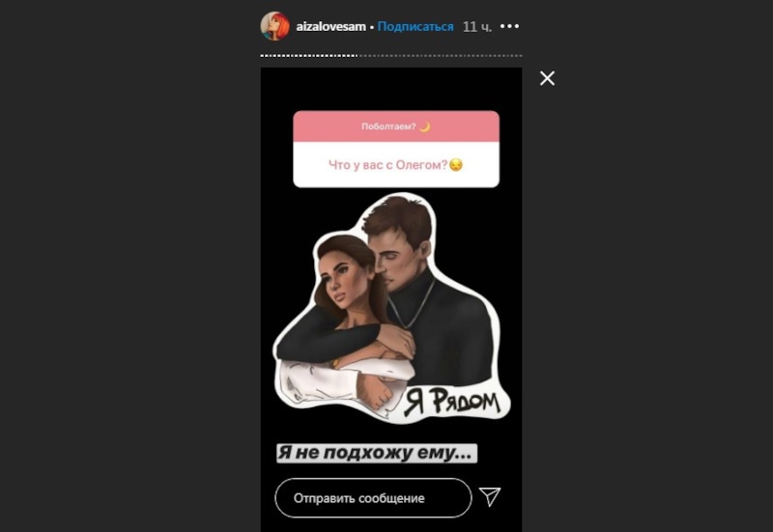Tap the handwritten Я Рядом lettering
Image resolution: width=773 pixels, height=532 pixels.
(x=452, y=402)
